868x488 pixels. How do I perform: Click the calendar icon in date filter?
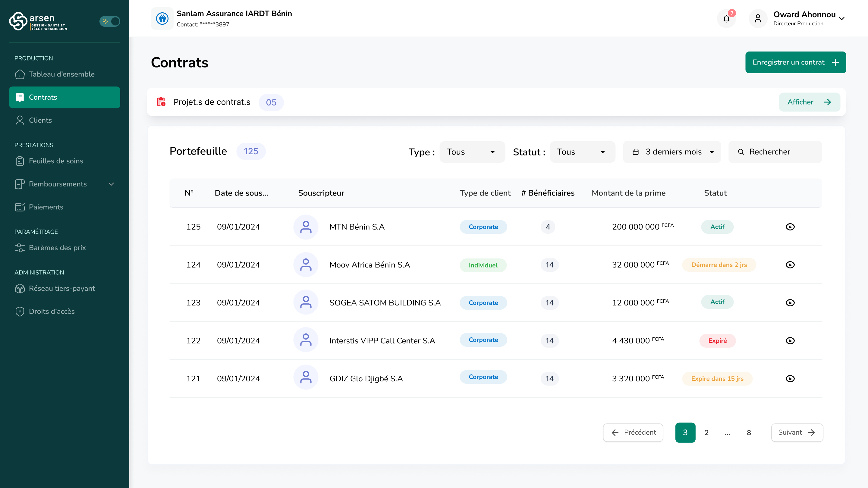[x=636, y=152]
